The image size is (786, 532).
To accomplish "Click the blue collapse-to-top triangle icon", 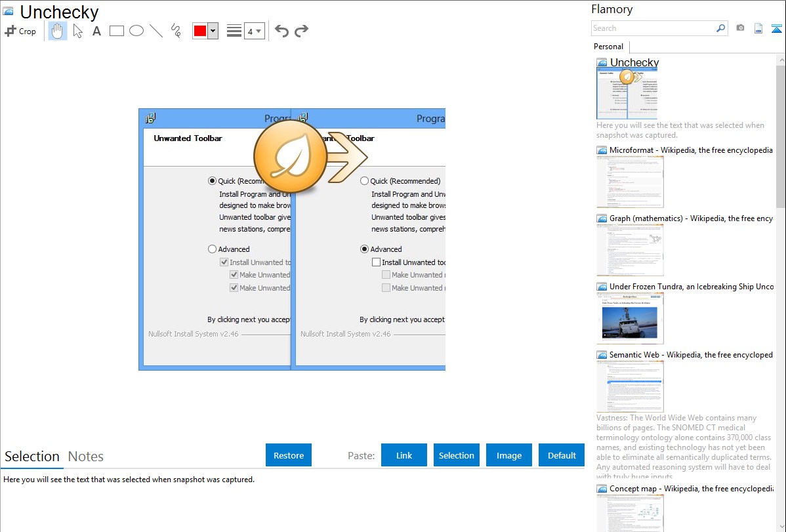I will pyautogui.click(x=776, y=28).
